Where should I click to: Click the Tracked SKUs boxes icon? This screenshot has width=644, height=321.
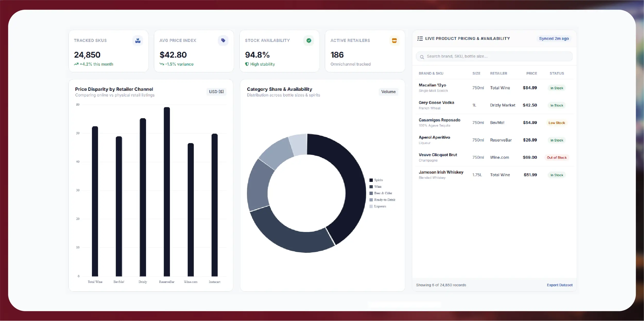[138, 41]
